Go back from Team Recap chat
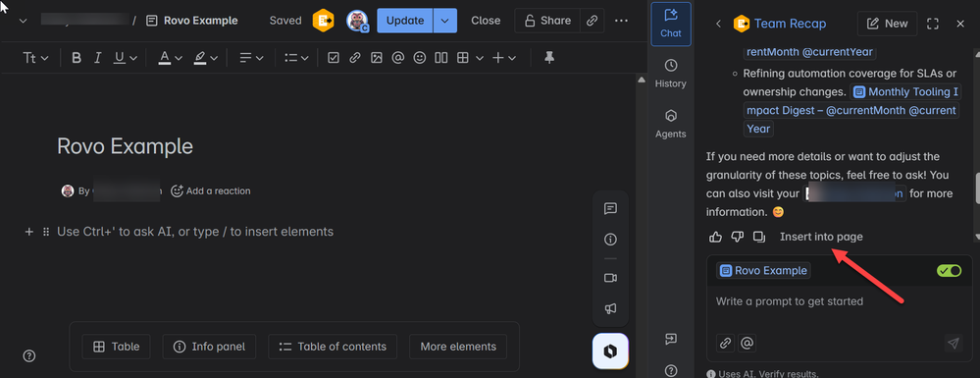 (x=718, y=24)
